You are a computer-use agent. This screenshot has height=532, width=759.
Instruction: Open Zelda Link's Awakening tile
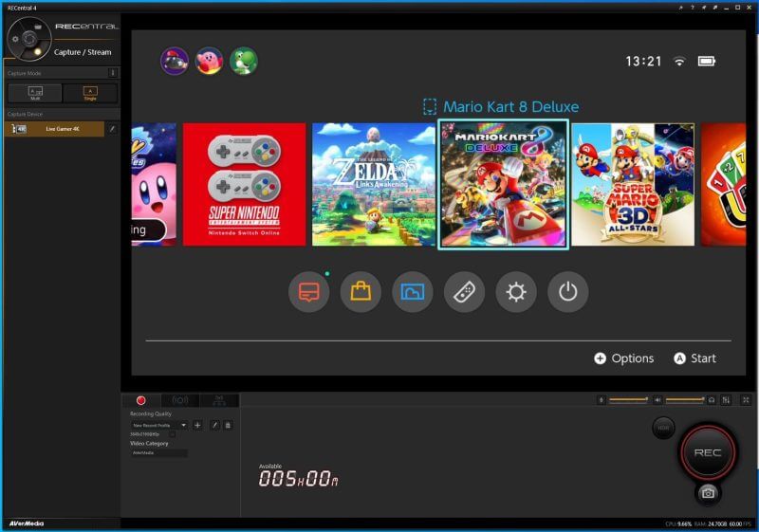pyautogui.click(x=374, y=184)
